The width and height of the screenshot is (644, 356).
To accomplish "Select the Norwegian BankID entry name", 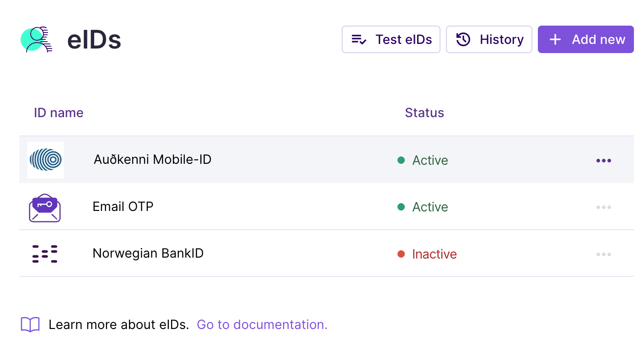I will coord(148,254).
